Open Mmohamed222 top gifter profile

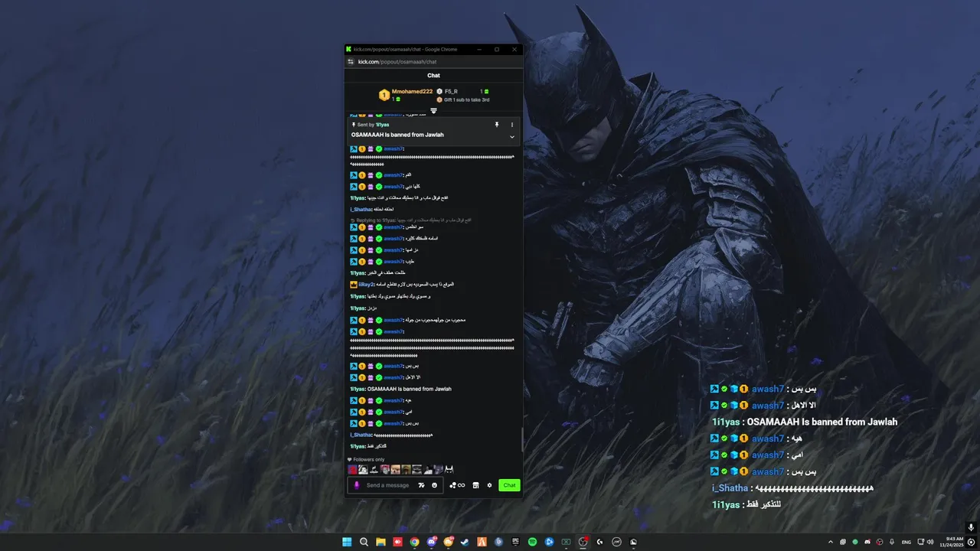point(412,91)
